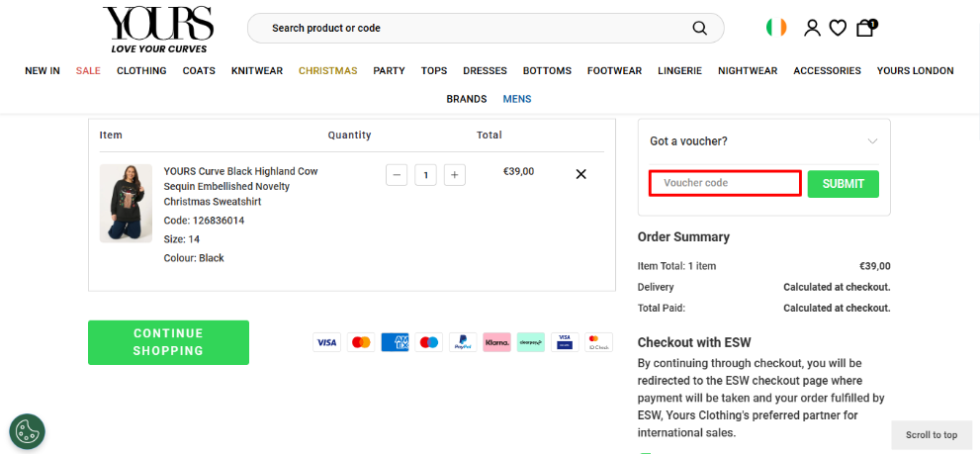Click the Checkout with ESW heading

[694, 342]
